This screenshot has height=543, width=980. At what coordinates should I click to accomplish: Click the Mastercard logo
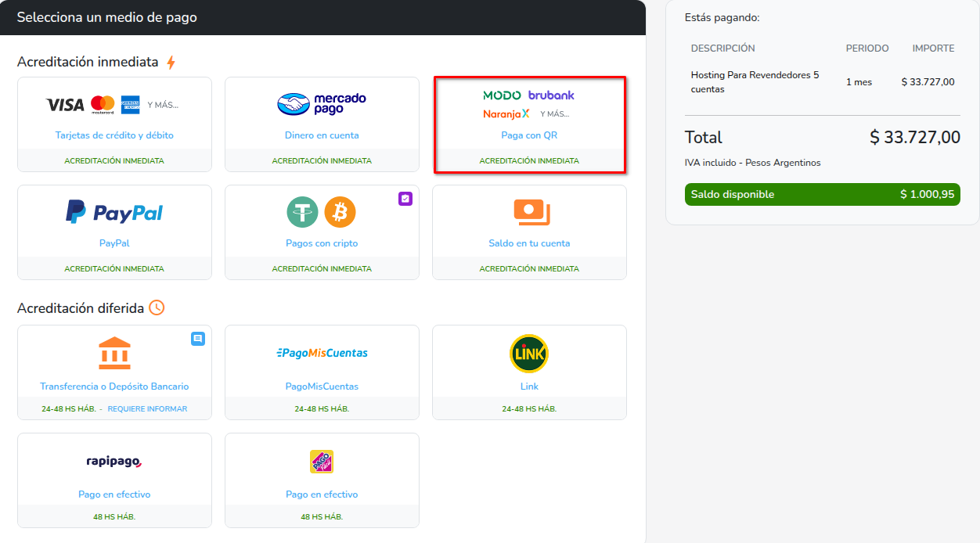pos(103,105)
